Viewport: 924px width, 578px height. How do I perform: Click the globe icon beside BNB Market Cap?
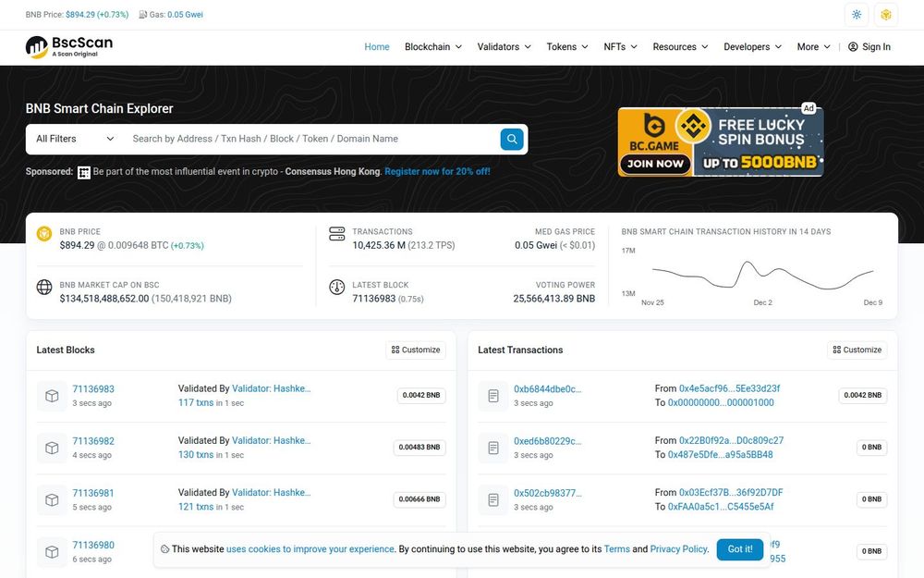44,288
